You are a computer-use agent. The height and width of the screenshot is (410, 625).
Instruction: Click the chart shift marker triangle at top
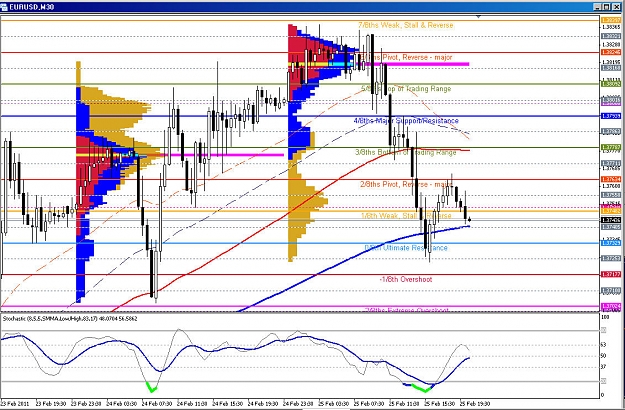[x=479, y=17]
